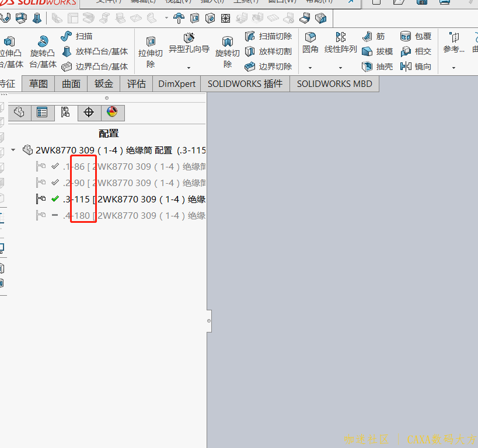Switch to the 曲面 surface tab
Screen dimensions: 478x448
[71, 84]
